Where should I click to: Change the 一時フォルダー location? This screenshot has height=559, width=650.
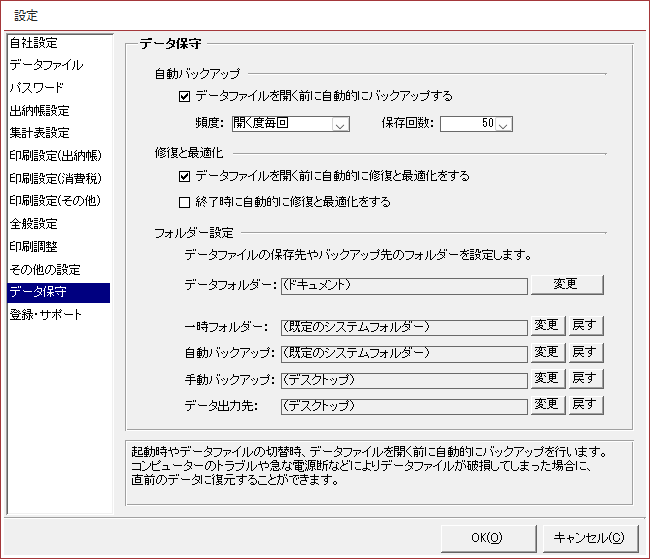tap(545, 327)
